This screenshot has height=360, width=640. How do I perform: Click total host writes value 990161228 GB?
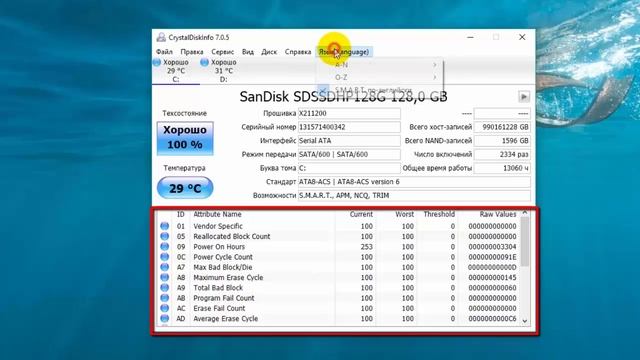coord(502,127)
